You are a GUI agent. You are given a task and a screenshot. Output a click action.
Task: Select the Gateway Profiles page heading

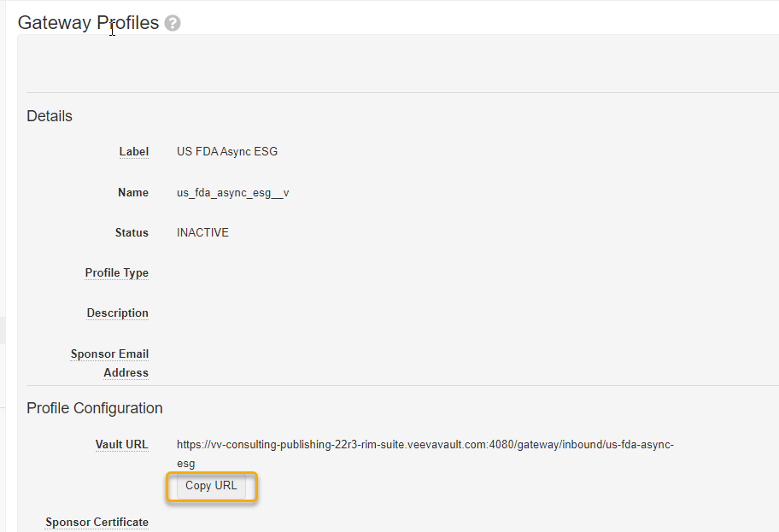pos(89,23)
